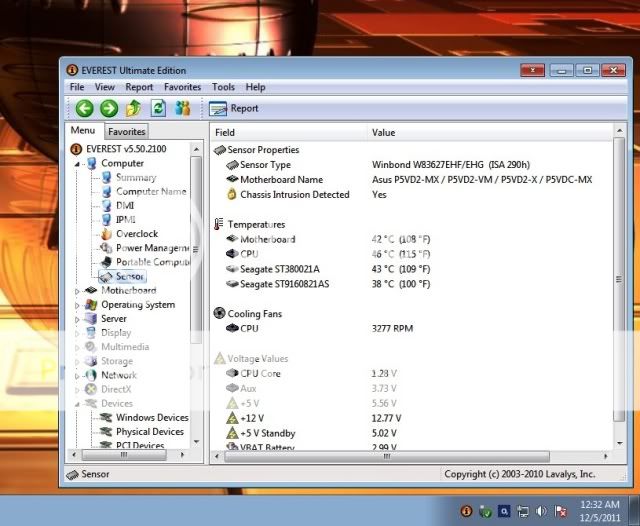Viewport: 640px width, 526px height.
Task: Select IPMI in the tree
Action: click(x=126, y=220)
